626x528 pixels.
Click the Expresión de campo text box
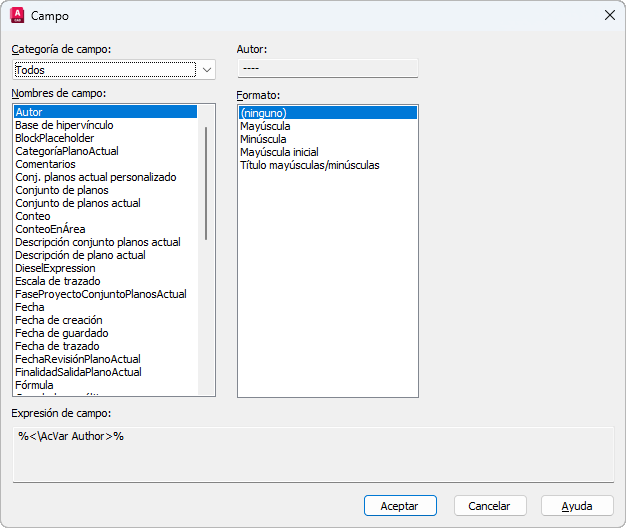click(313, 455)
